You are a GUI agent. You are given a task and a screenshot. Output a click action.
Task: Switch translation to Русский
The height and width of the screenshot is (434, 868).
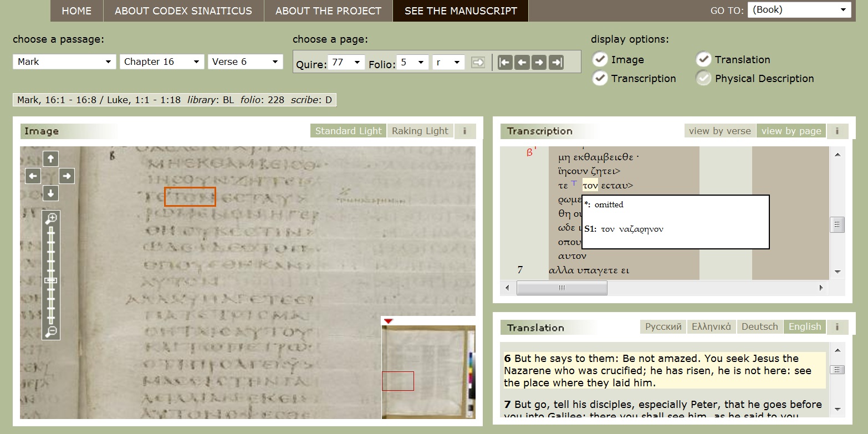[x=663, y=327]
